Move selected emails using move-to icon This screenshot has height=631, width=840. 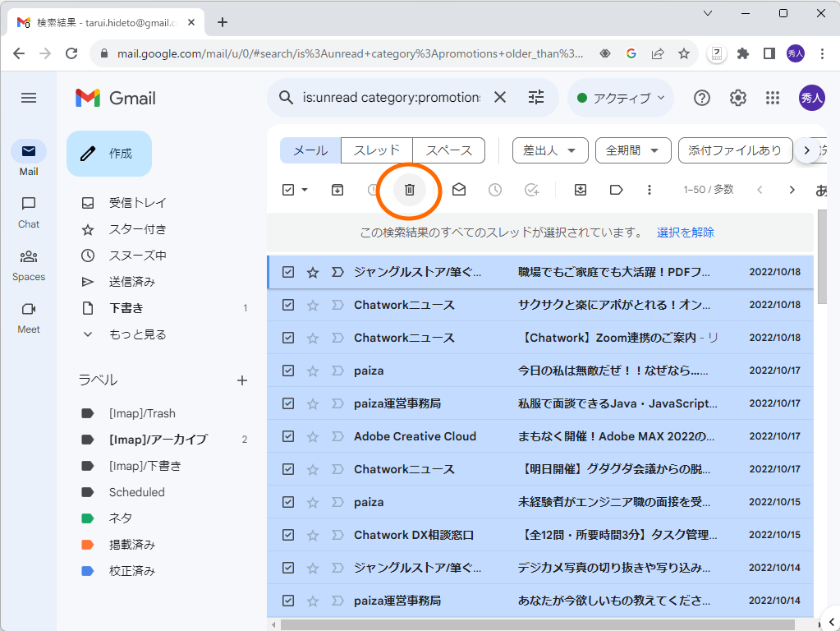click(x=580, y=189)
